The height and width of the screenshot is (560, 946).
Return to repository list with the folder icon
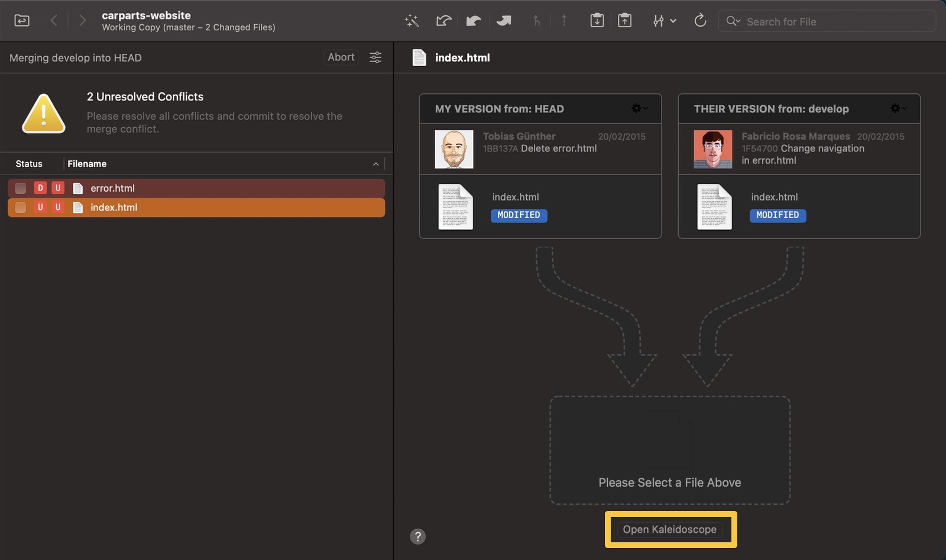coord(21,20)
